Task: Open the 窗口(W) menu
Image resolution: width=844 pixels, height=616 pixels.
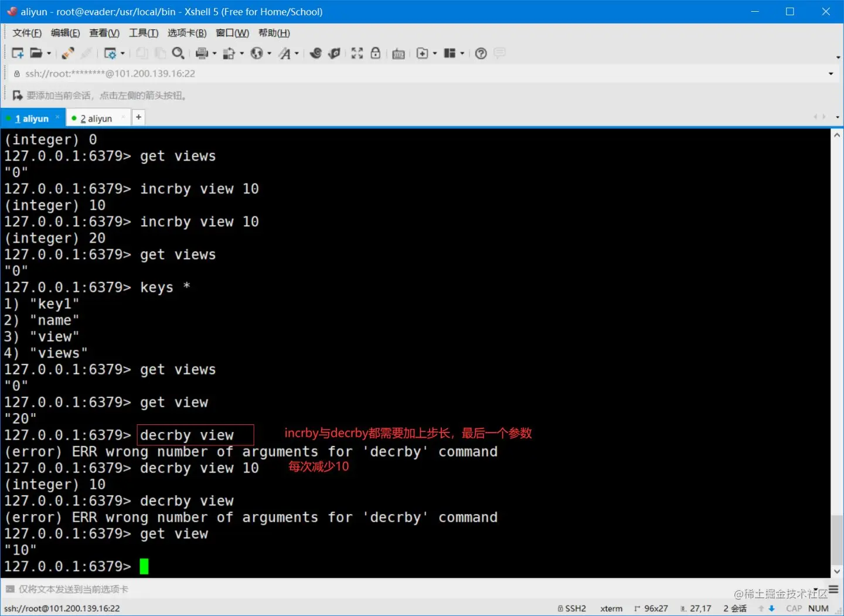Action: coord(232,33)
